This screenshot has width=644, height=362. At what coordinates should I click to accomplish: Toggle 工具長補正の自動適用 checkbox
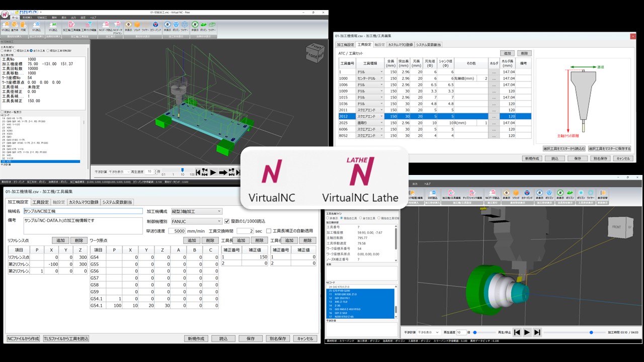click(x=268, y=231)
